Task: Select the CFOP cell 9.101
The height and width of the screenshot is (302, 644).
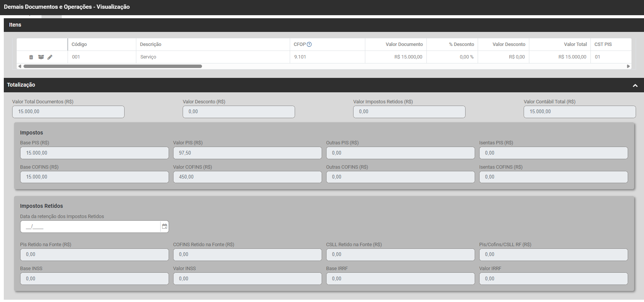Action: [327, 57]
